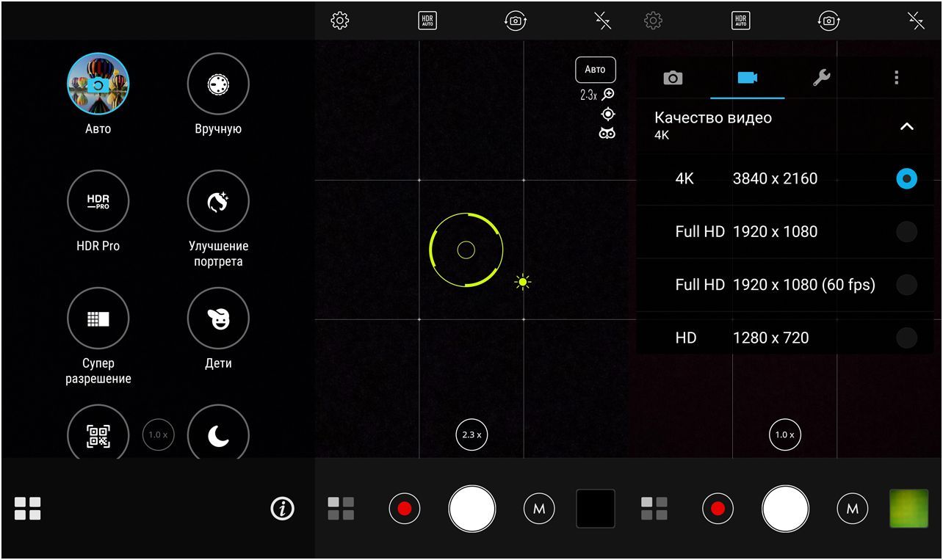The image size is (943, 560).
Task: Switch to HDR Pro mode
Action: click(98, 201)
